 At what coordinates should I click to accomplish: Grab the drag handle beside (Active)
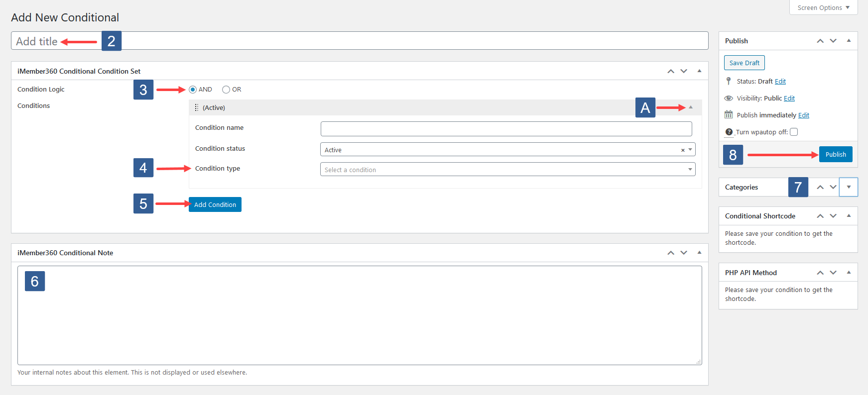196,107
